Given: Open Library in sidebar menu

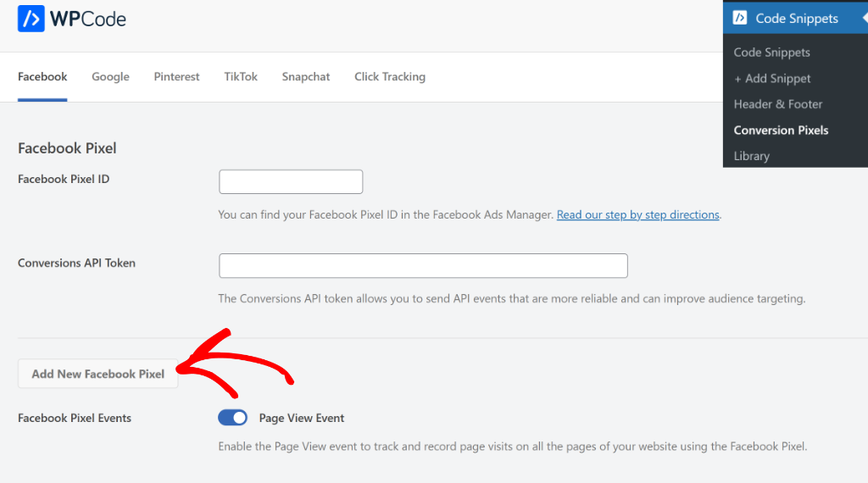Looking at the screenshot, I should [x=752, y=156].
